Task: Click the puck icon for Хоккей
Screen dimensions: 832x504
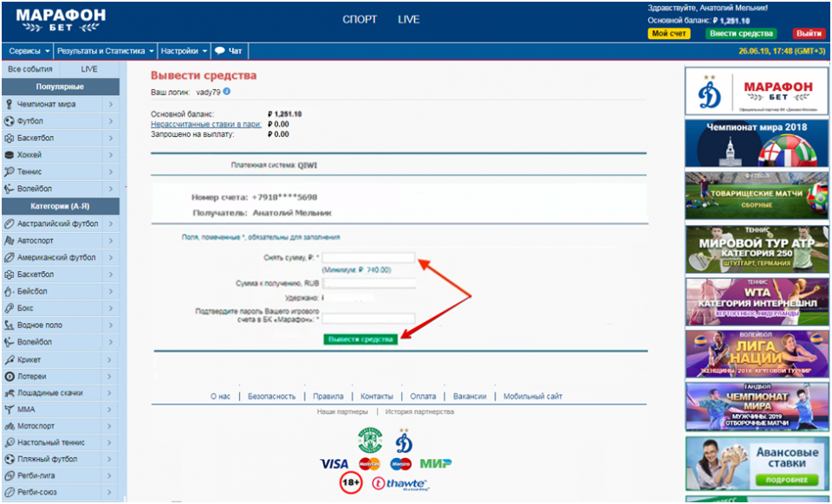Action: coord(9,155)
